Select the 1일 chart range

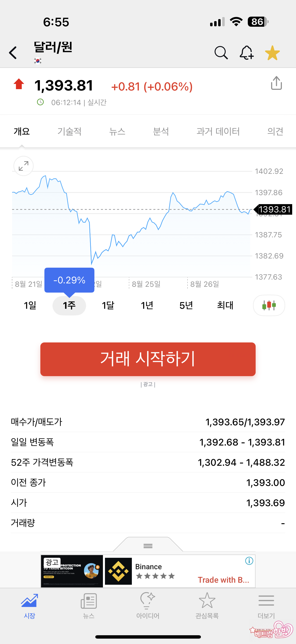(x=30, y=305)
